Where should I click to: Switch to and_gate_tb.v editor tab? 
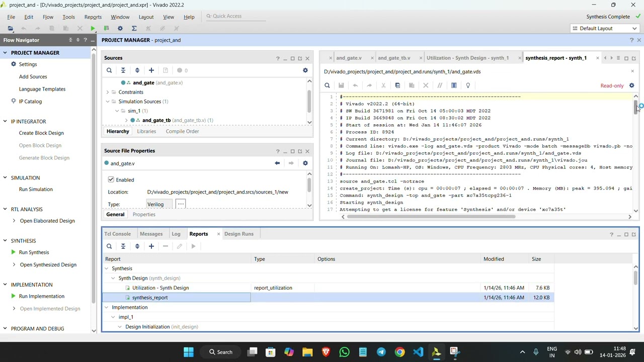(394, 58)
